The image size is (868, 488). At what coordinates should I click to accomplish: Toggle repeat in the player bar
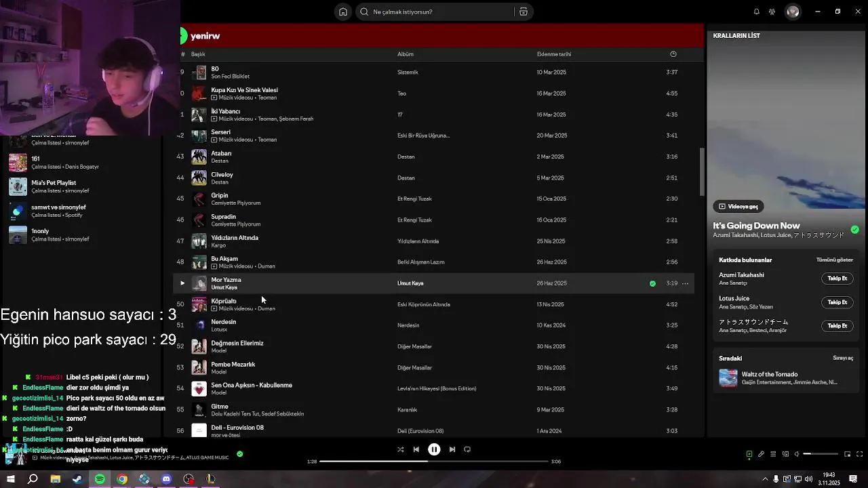click(467, 449)
